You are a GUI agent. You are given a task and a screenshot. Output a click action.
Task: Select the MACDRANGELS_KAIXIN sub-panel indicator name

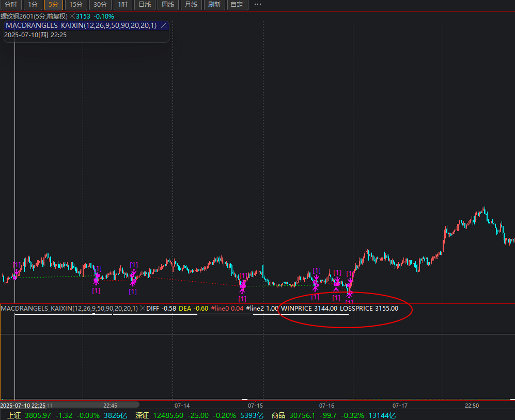click(69, 309)
